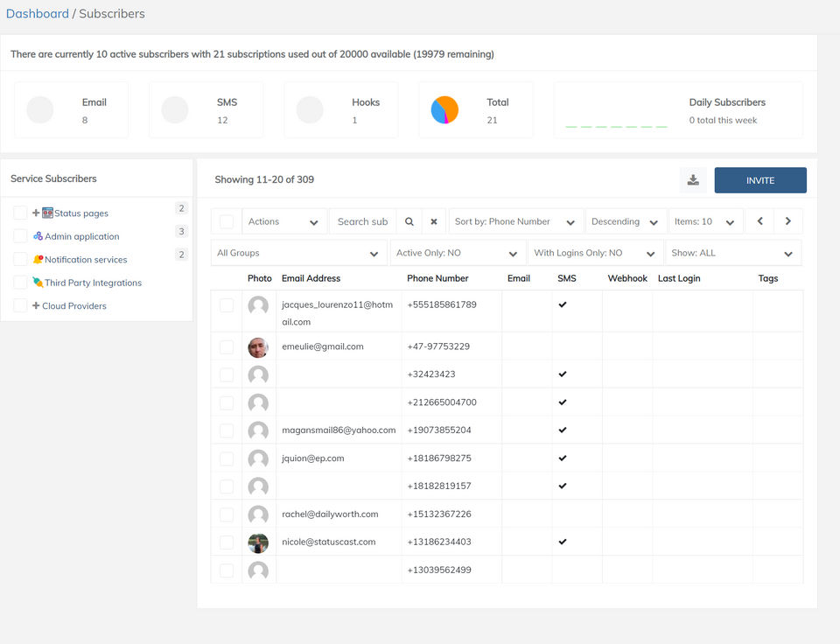
Task: Clear the search with the X icon
Action: 434,221
